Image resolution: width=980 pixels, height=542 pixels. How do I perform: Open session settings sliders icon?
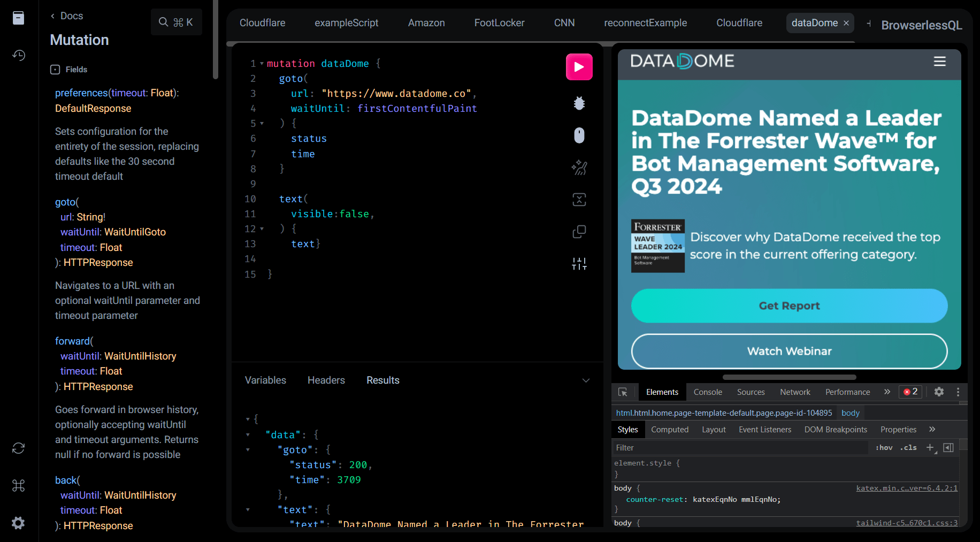pyautogui.click(x=579, y=264)
